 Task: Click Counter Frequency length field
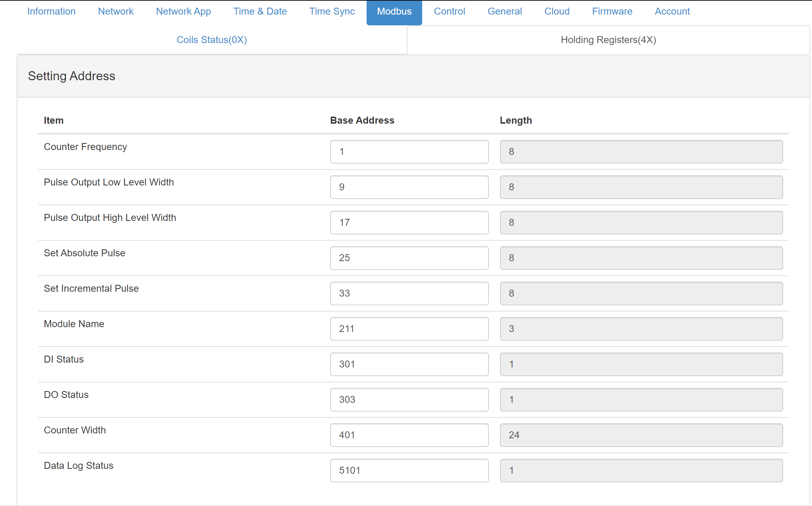[x=641, y=152]
